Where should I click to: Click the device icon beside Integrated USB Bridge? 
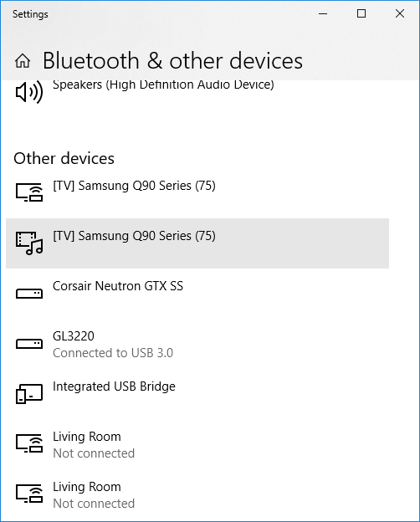pos(29,394)
